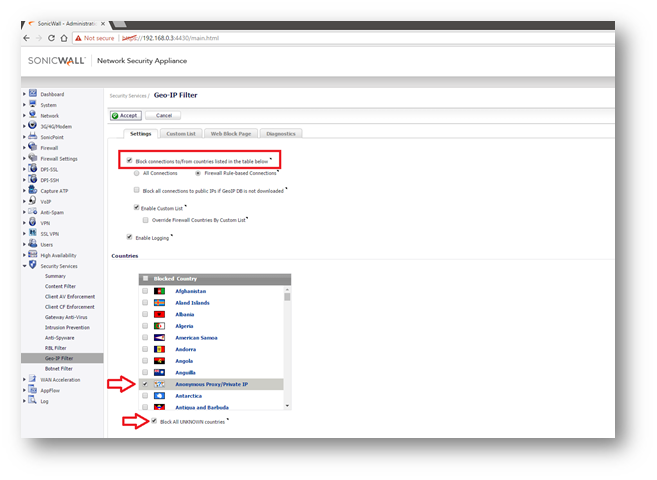Viewport: 657px width, 480px height.
Task: Click the VPN icon in sidebar
Action: (33, 222)
